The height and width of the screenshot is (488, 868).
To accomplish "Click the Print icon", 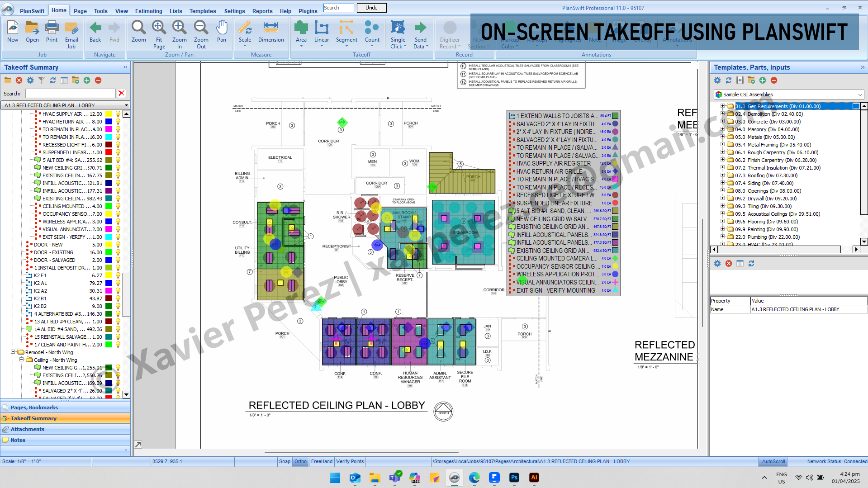I will [x=52, y=32].
